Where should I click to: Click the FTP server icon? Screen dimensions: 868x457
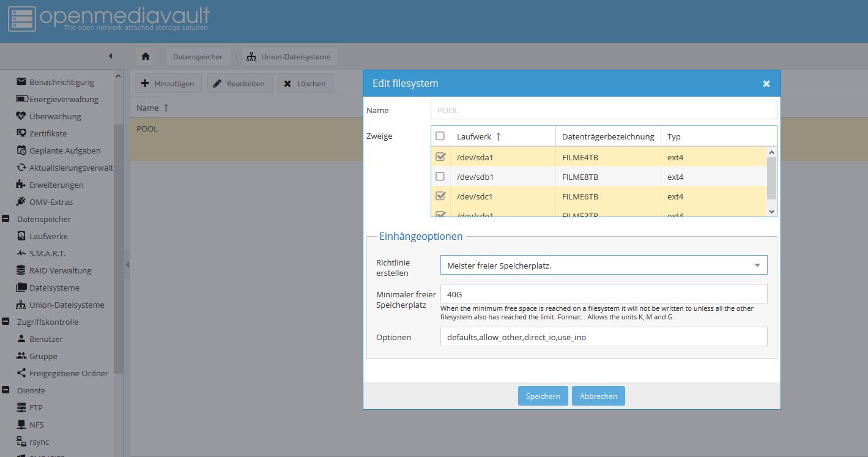coord(21,407)
